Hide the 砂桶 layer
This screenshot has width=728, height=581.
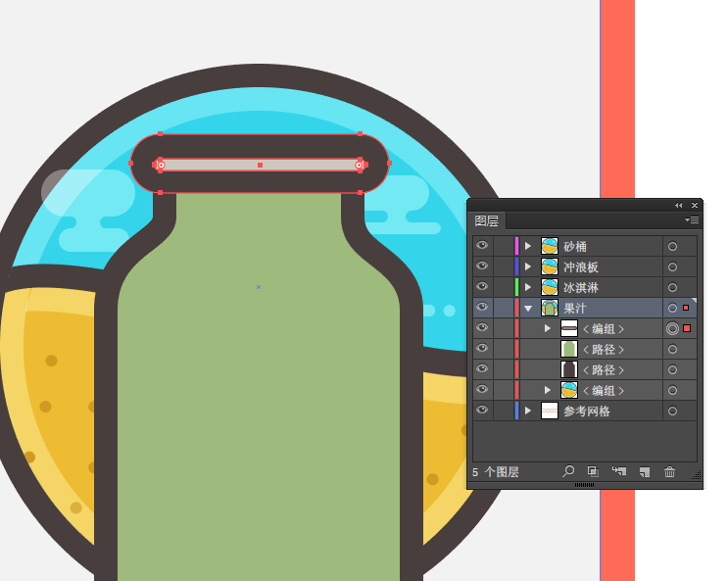(482, 246)
